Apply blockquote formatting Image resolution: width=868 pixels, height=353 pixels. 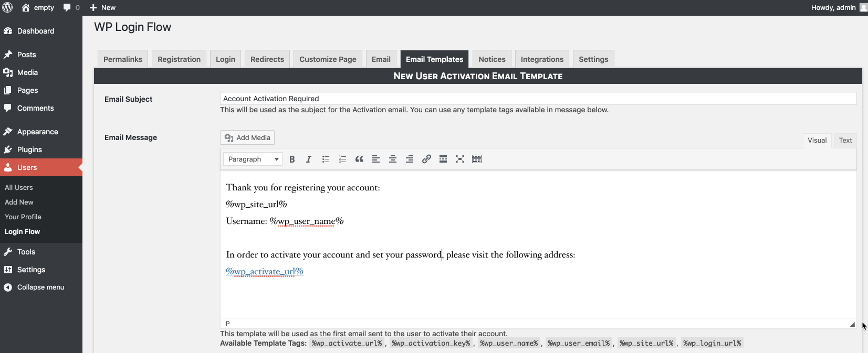click(359, 159)
